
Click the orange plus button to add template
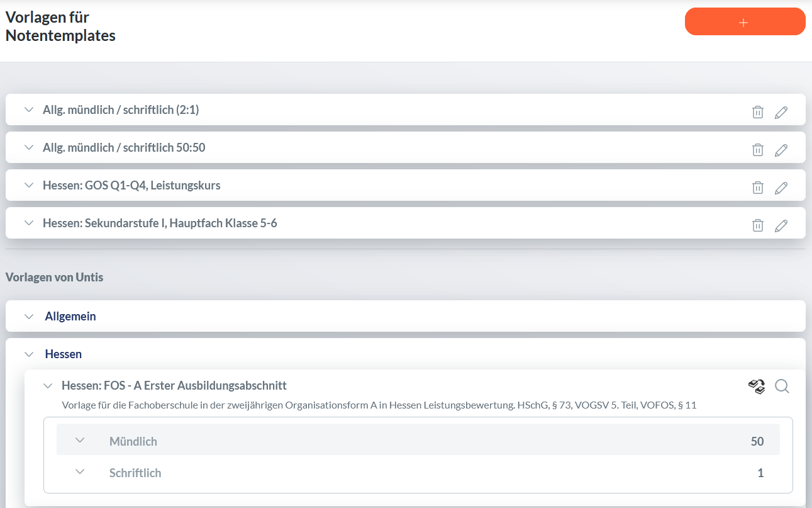click(745, 22)
